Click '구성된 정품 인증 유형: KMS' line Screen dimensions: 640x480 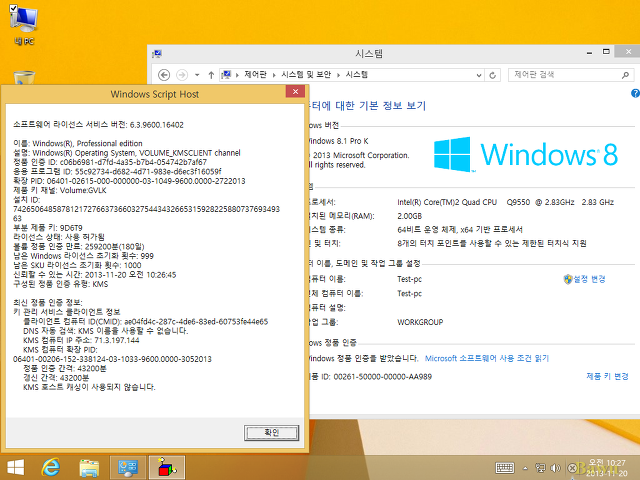tap(61, 284)
